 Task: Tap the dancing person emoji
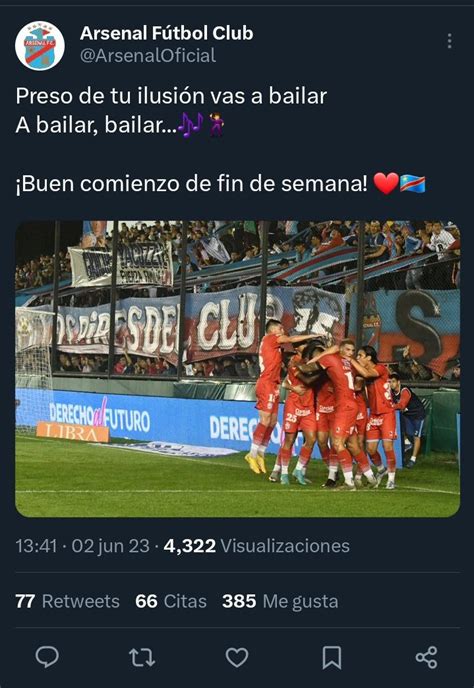[x=216, y=125]
